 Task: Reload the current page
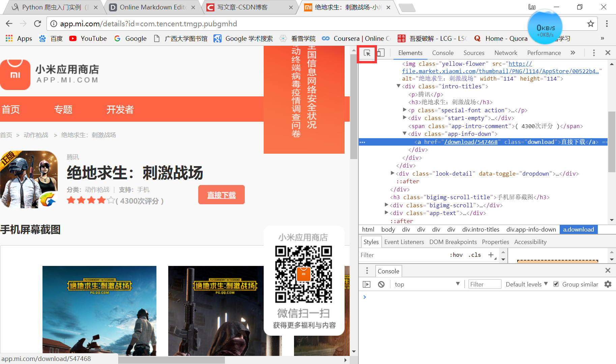tap(37, 24)
